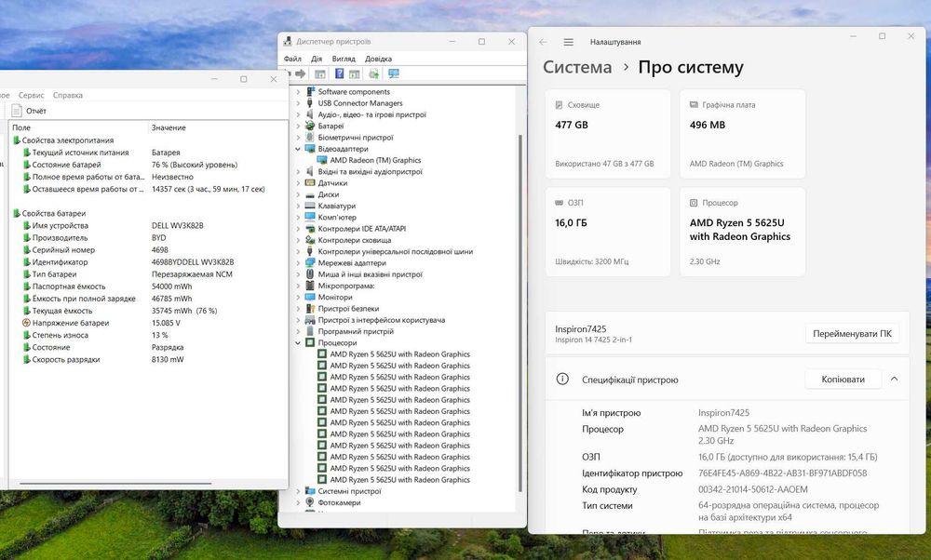Click the Монітори monitor icon

click(x=309, y=297)
